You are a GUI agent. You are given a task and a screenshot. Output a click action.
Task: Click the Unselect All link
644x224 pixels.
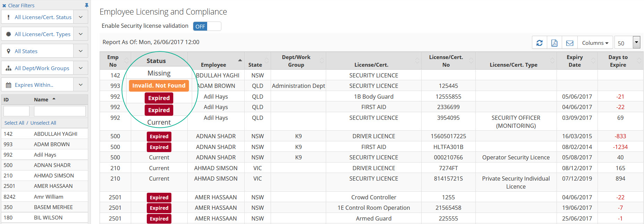coord(43,123)
